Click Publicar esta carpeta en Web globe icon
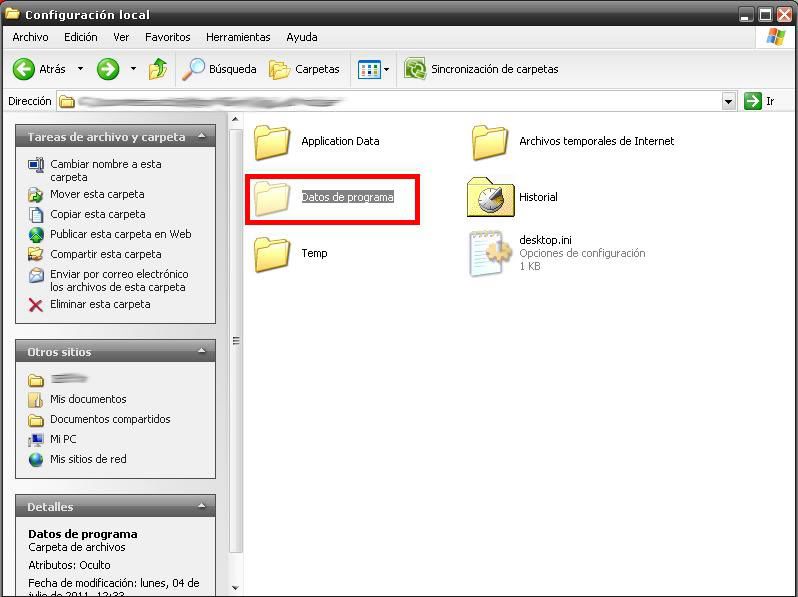The height and width of the screenshot is (597, 798). click(36, 234)
